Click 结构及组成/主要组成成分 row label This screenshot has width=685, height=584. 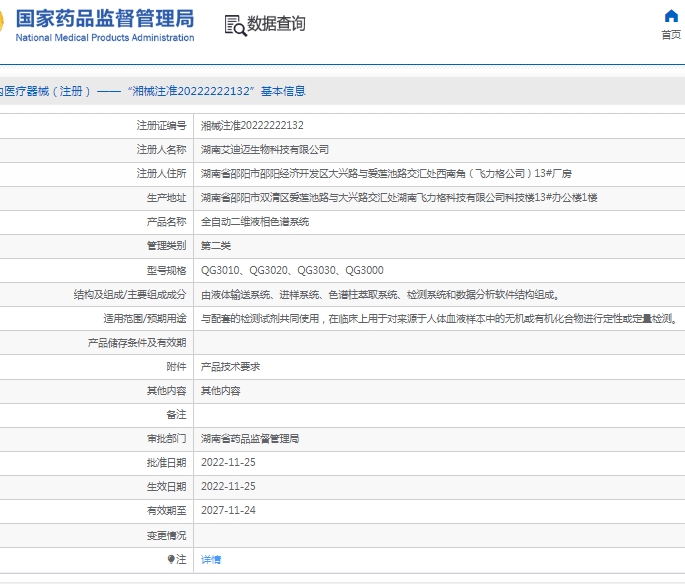click(x=130, y=295)
